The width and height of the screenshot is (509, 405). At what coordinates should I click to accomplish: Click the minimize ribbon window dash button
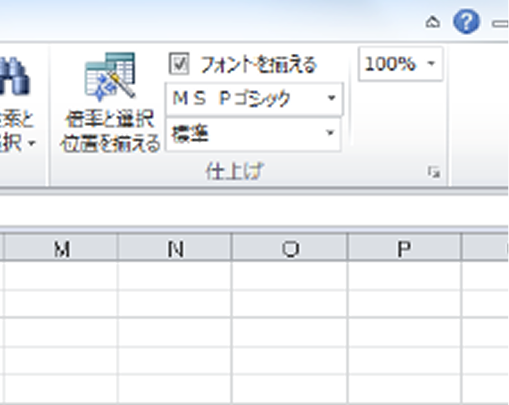(x=500, y=23)
